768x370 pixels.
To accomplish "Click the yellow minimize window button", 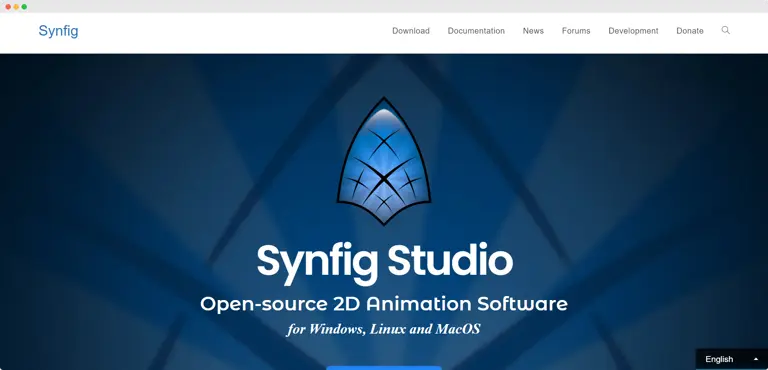I will click(16, 7).
